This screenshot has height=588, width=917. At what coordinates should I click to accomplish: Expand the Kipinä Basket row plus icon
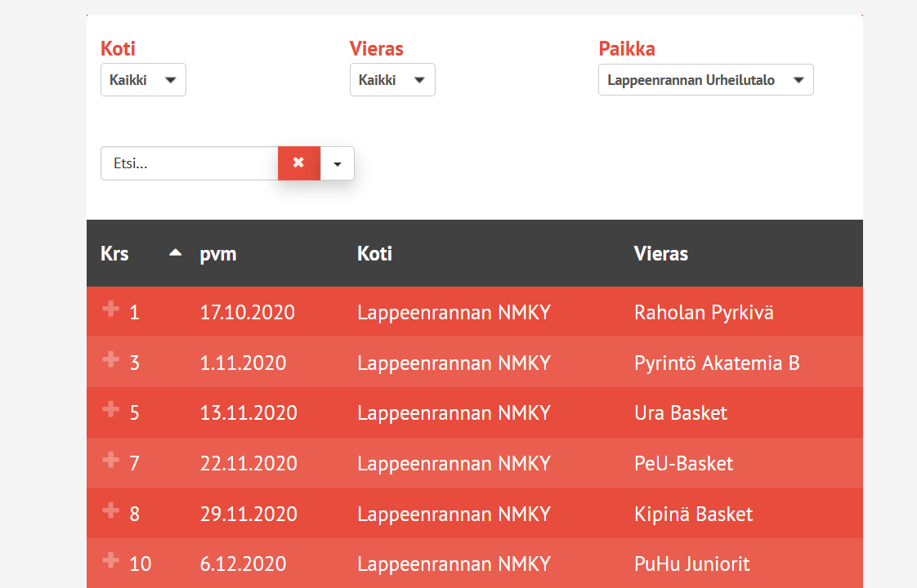click(110, 510)
